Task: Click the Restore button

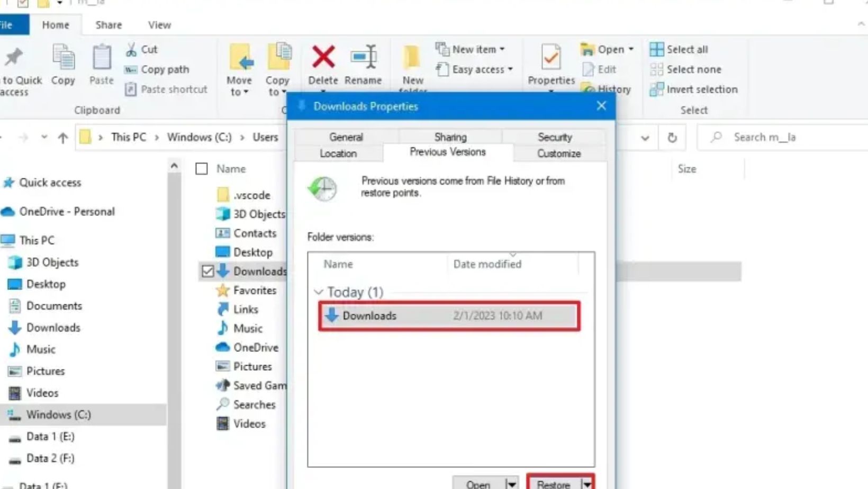Action: [x=554, y=484]
